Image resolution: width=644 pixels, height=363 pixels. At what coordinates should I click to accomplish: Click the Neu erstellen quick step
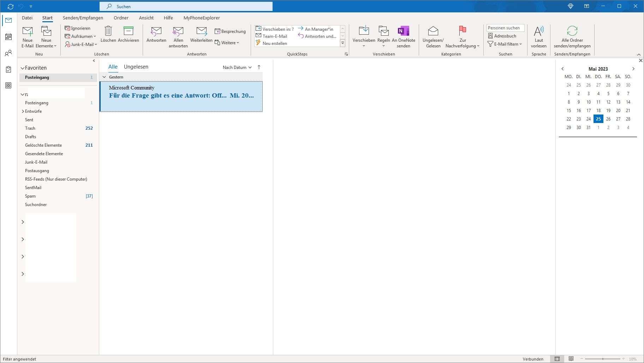click(x=271, y=43)
